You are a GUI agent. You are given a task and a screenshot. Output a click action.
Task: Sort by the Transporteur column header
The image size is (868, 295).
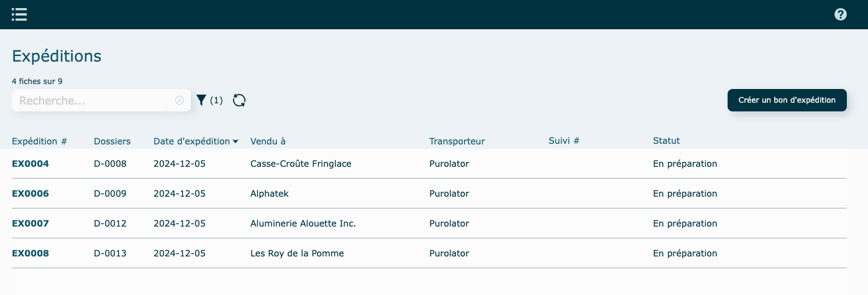coord(457,141)
